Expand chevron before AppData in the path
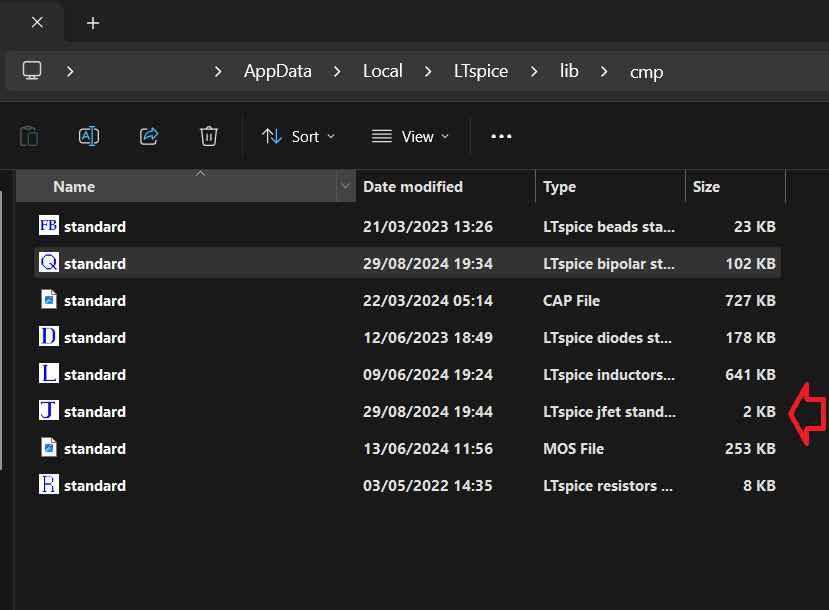 (x=218, y=71)
